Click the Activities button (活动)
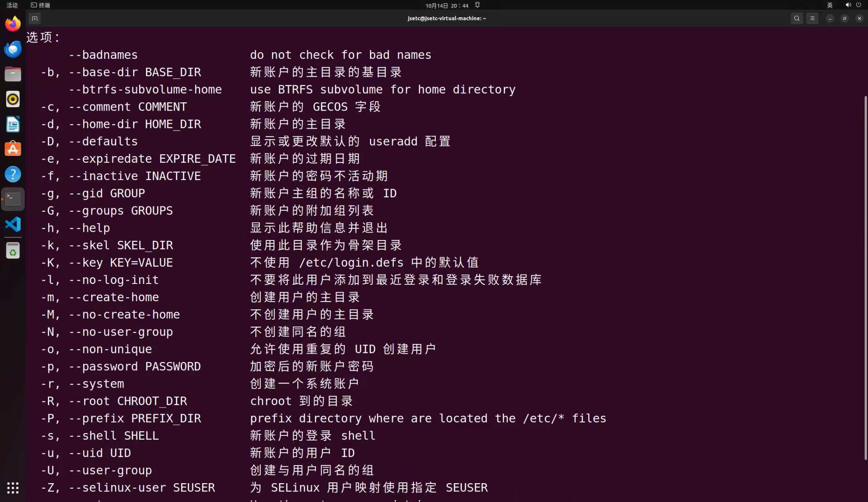 tap(12, 5)
